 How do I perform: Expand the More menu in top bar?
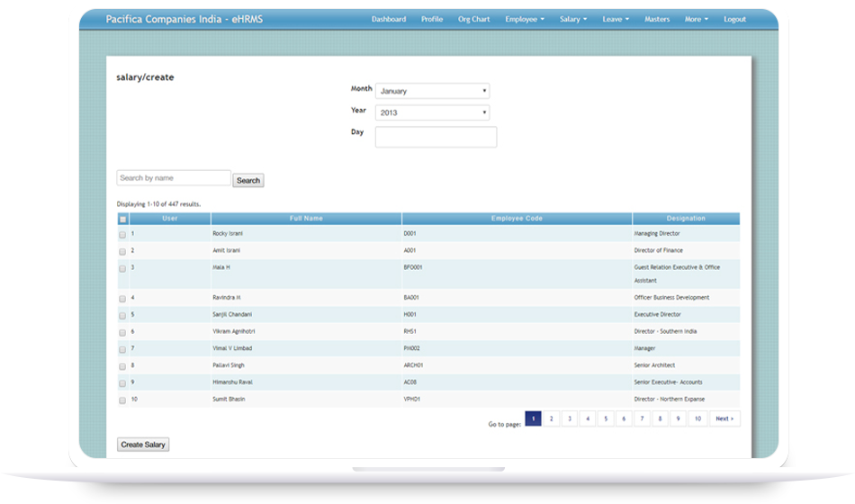696,19
